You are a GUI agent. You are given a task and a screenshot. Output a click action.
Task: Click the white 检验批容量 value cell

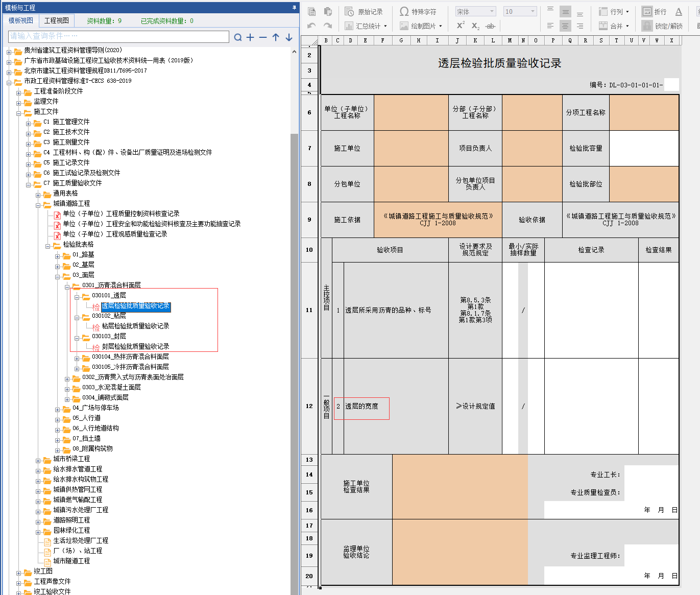(x=644, y=148)
